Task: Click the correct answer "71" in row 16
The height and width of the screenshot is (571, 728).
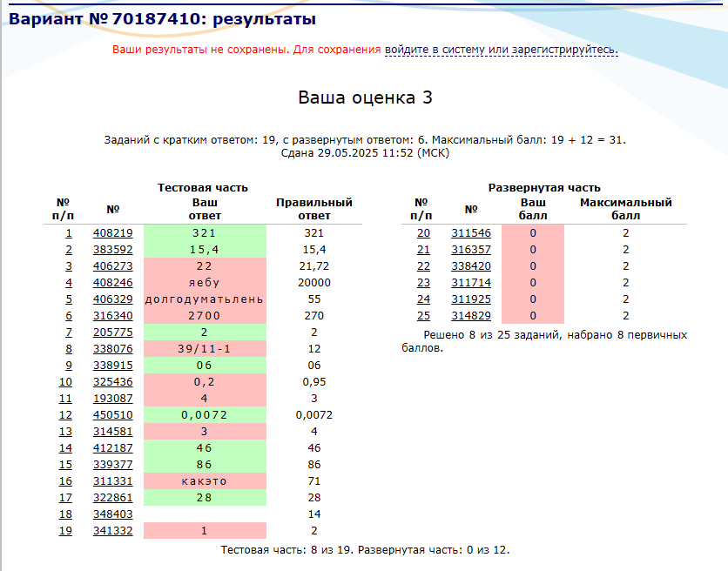Action: (314, 481)
